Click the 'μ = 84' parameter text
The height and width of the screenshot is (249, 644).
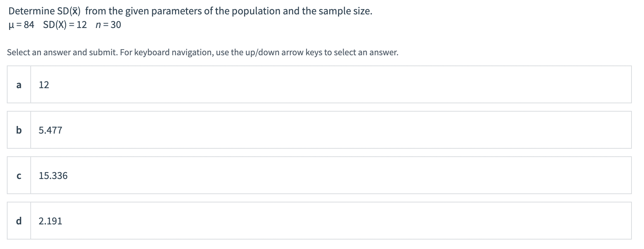(21, 25)
